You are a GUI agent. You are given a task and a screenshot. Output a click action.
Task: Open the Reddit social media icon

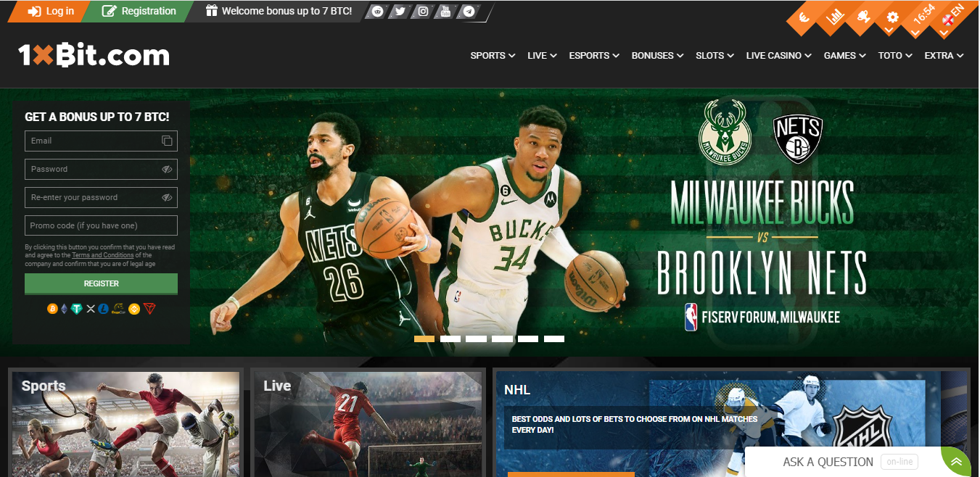377,12
